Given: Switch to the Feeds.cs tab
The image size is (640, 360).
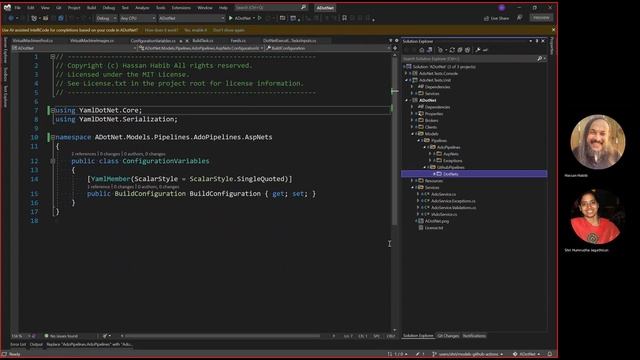Looking at the screenshot, I should (x=238, y=41).
